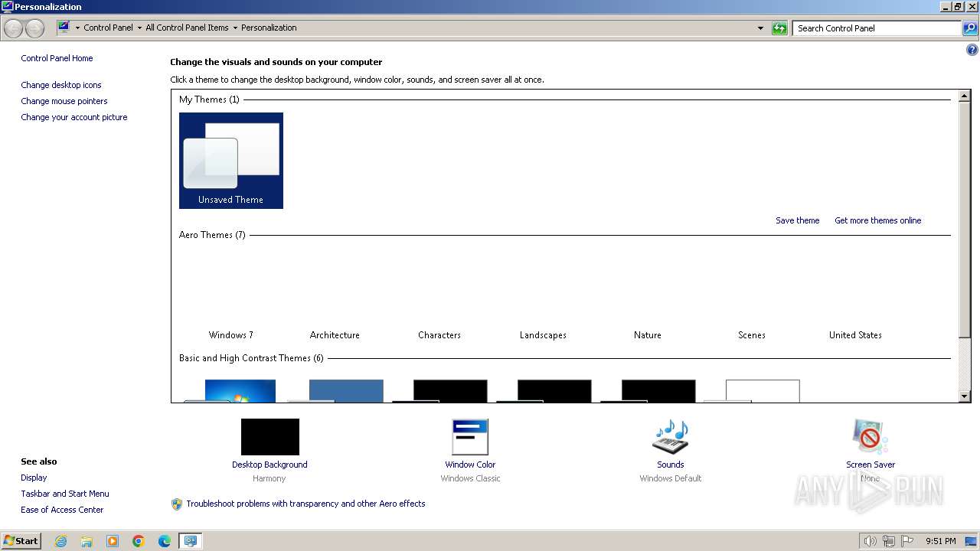Click the Harmony background name
The width and height of the screenshot is (980, 551).
(x=269, y=478)
